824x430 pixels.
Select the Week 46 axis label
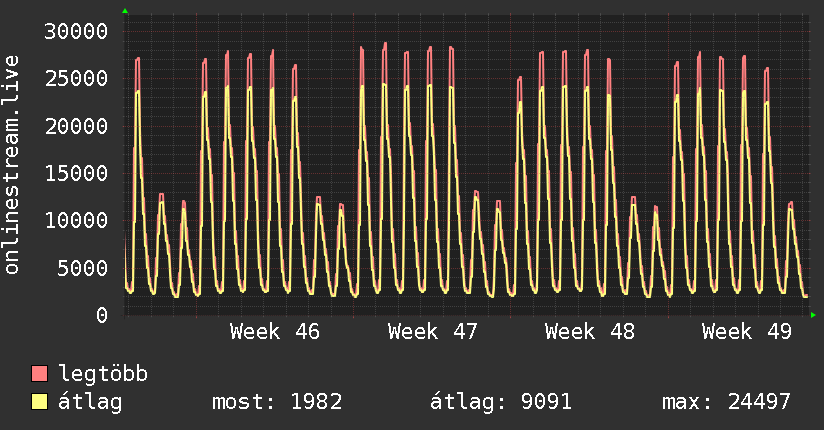click(275, 332)
